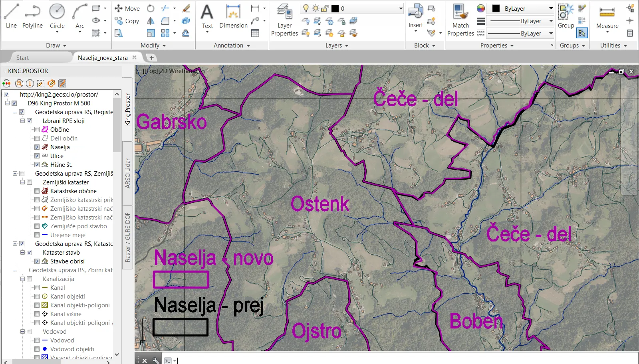Open the ARSO Lidar side tab
Screen dimensions: 639x364
128,173
